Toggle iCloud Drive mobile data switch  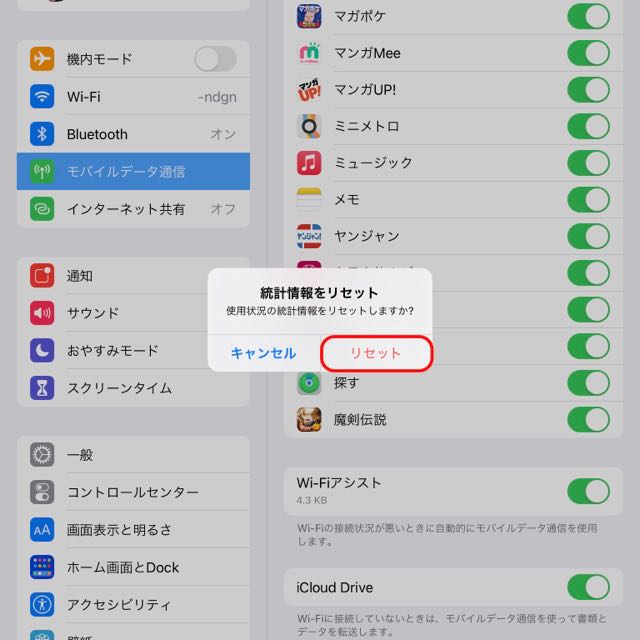[x=588, y=587]
